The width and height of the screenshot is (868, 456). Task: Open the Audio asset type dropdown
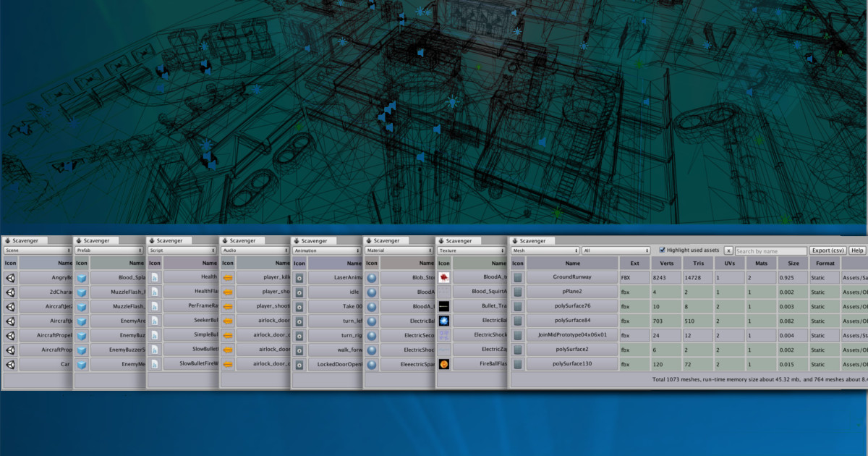point(253,250)
